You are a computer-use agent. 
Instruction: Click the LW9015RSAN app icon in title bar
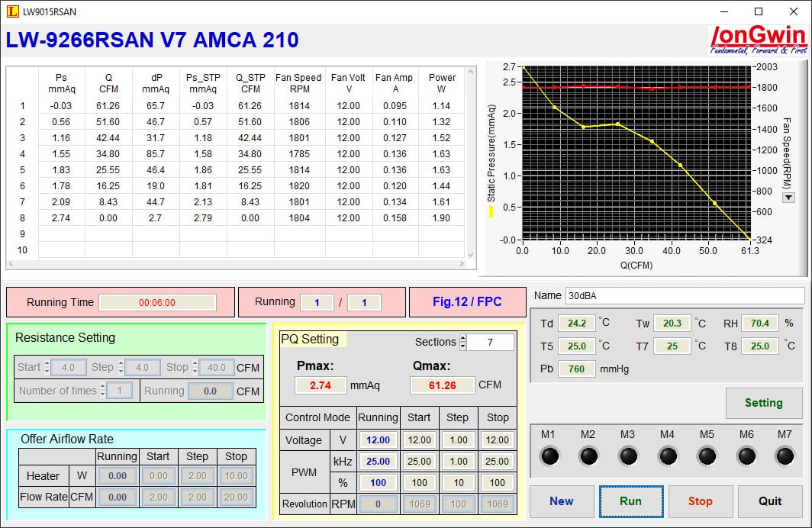tap(12, 11)
